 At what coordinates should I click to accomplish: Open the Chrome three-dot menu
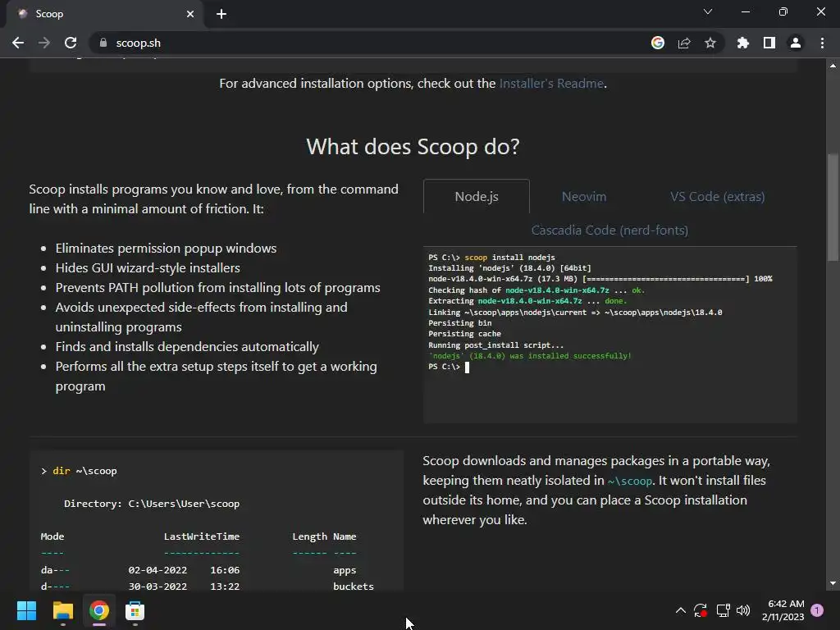click(x=822, y=43)
